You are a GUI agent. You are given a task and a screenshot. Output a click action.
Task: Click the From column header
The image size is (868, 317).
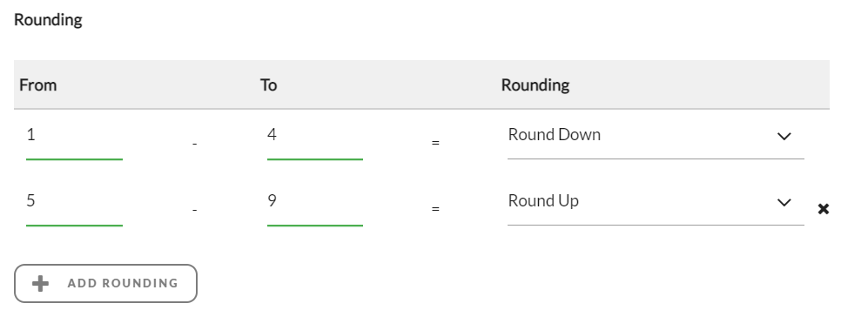point(37,84)
